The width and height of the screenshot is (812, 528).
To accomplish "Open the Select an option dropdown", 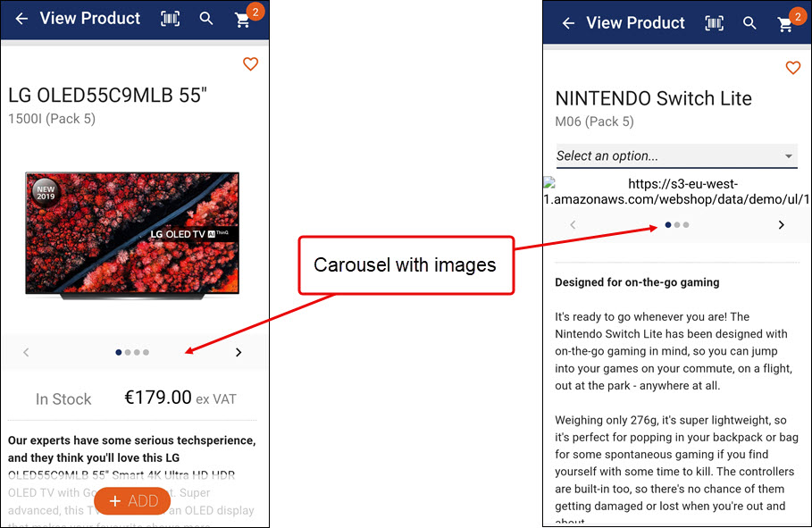I will (676, 155).
